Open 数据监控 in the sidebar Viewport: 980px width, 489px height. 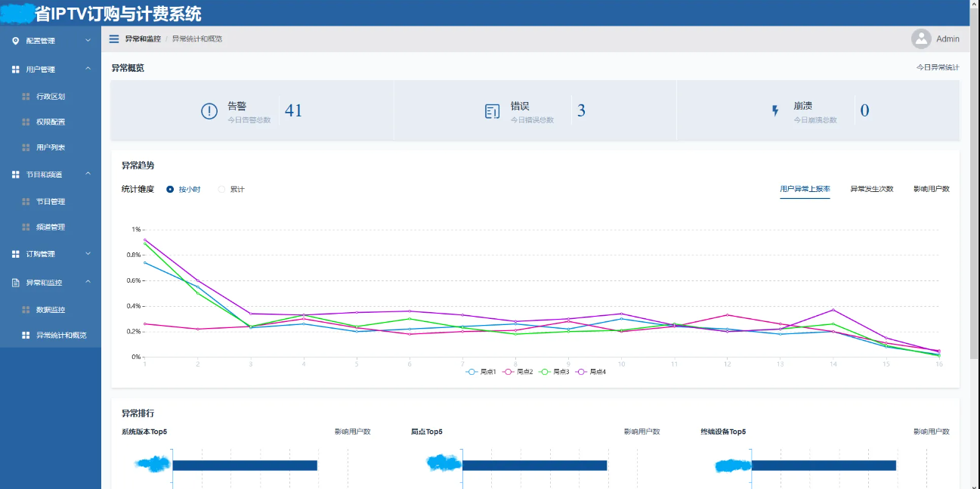(x=51, y=310)
